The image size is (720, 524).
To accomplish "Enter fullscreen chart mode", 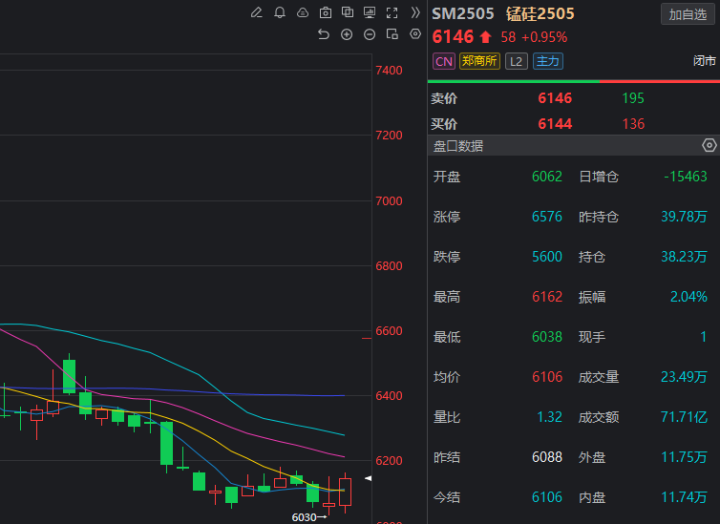I will (393, 13).
